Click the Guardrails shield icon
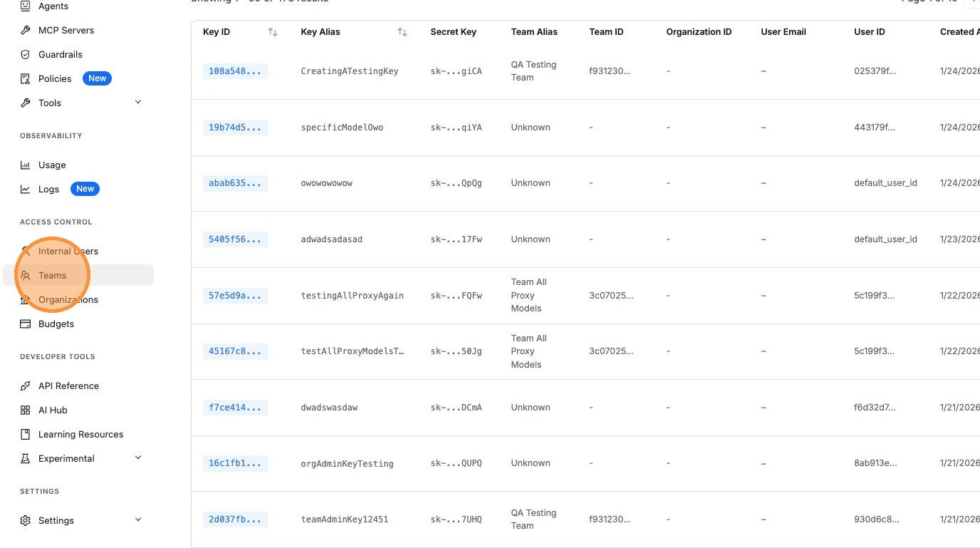The width and height of the screenshot is (980, 548). [26, 54]
